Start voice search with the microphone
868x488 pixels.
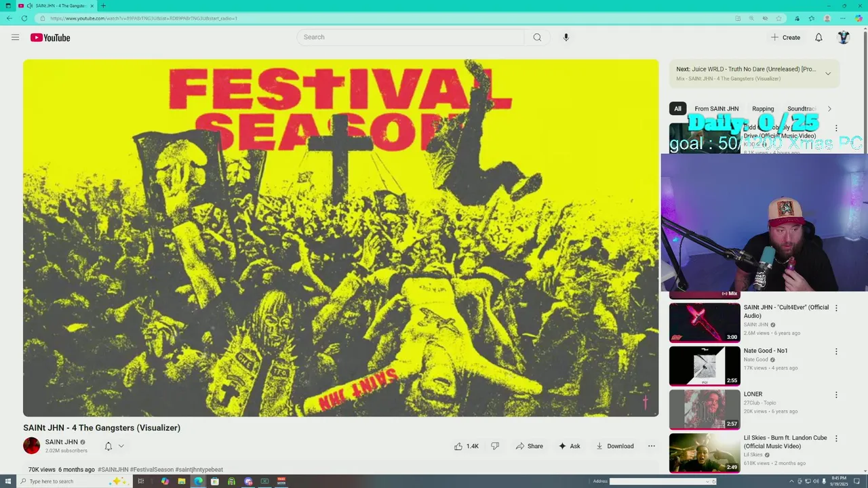coord(566,37)
